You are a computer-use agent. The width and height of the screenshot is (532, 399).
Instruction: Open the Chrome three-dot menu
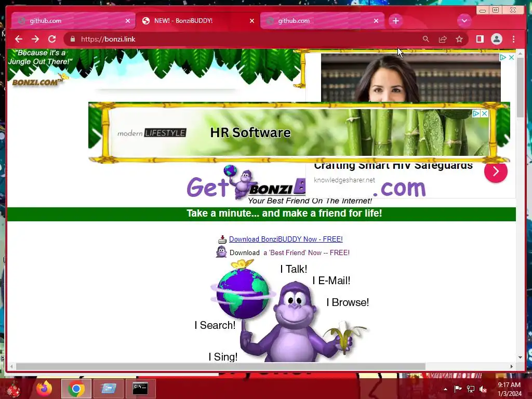pyautogui.click(x=513, y=39)
